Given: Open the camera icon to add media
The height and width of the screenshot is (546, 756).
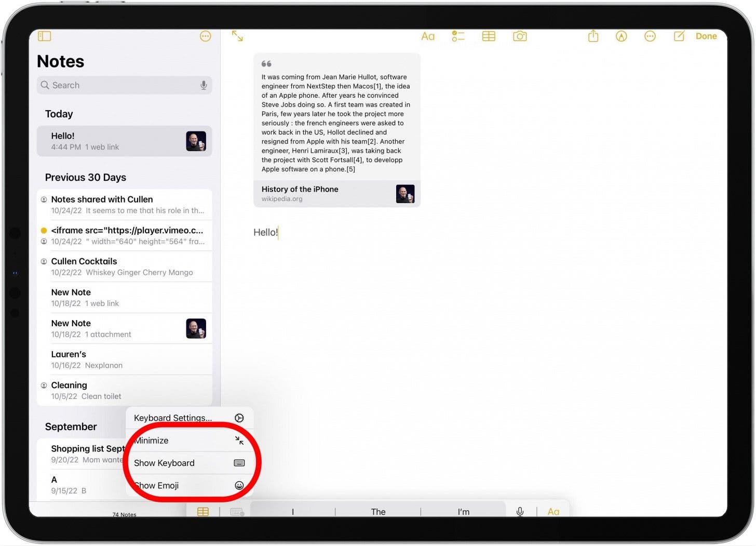Looking at the screenshot, I should coord(520,36).
